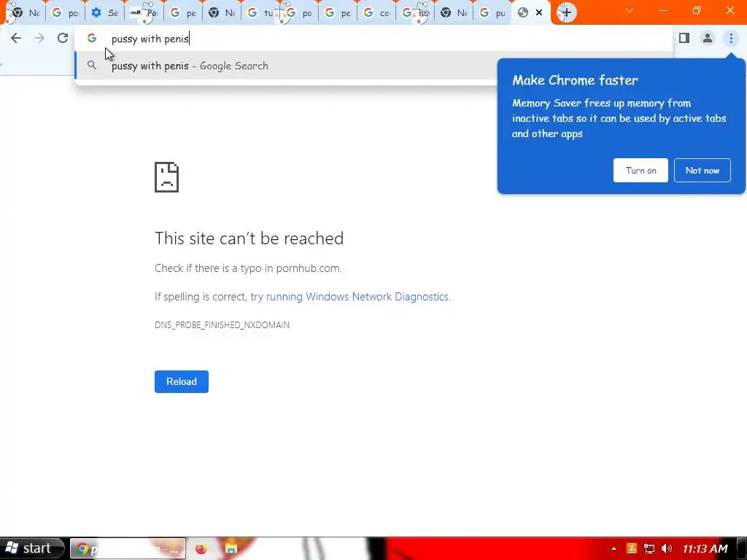Open the tab search dropdown chevron

click(630, 10)
